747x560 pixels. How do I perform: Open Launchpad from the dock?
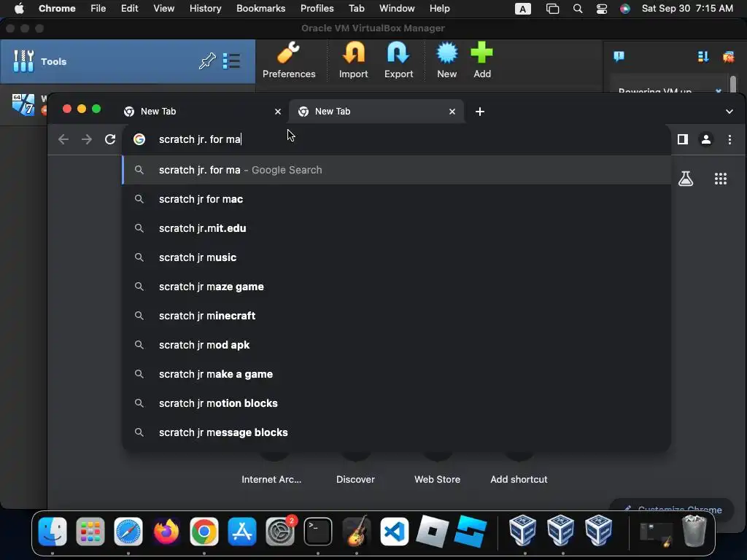pos(90,531)
